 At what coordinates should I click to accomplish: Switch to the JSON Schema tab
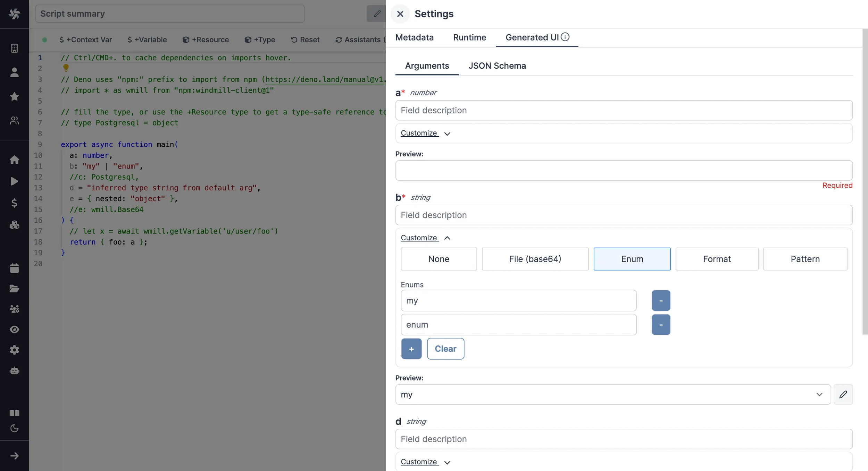point(497,66)
